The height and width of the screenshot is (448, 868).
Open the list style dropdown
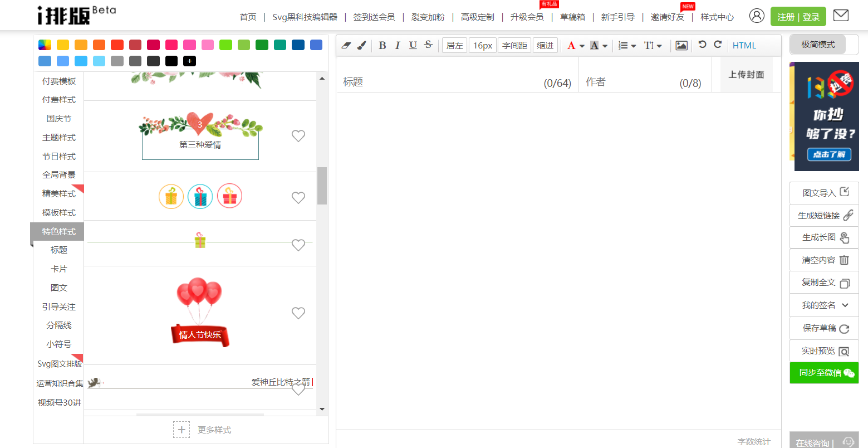coord(627,46)
